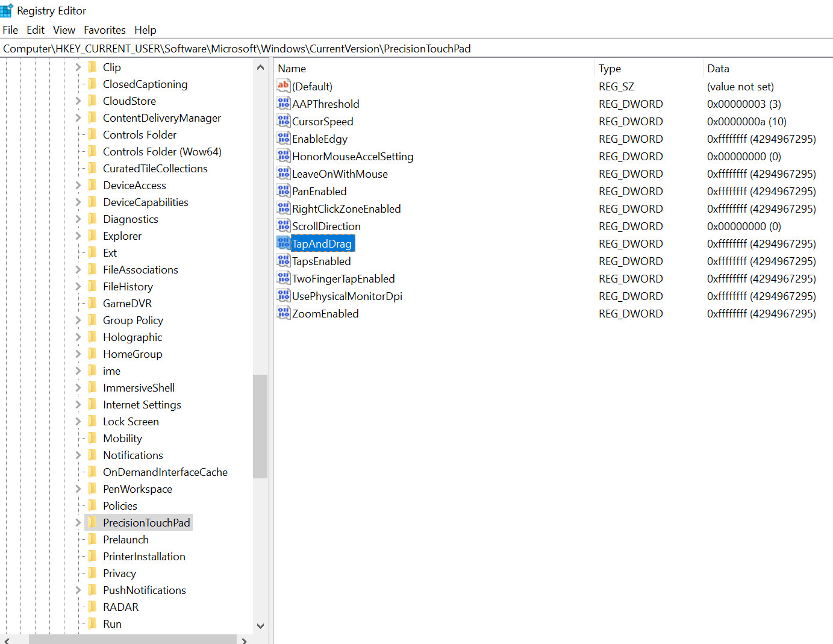833x644 pixels.
Task: Expand the PushNotifications key
Action: point(78,590)
